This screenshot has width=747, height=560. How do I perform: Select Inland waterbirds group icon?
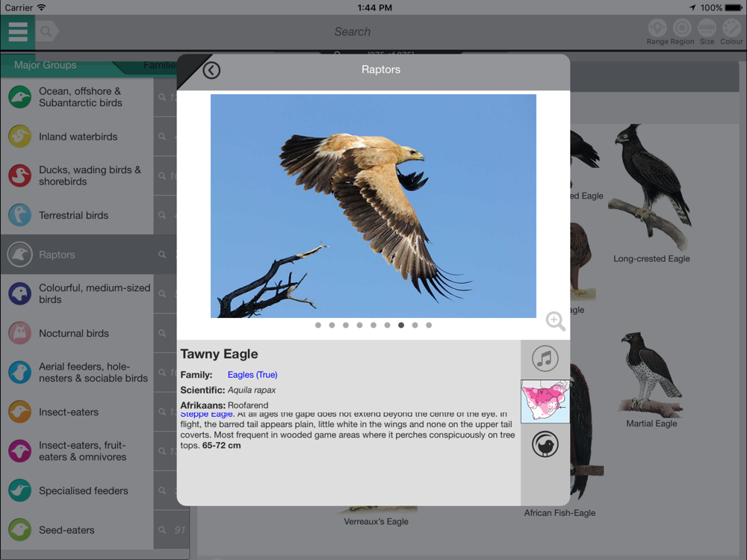point(19,137)
